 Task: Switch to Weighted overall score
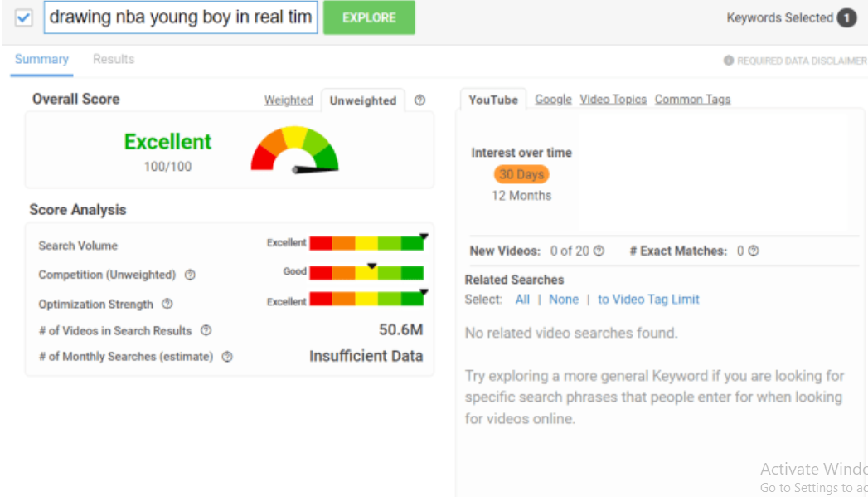click(x=289, y=100)
